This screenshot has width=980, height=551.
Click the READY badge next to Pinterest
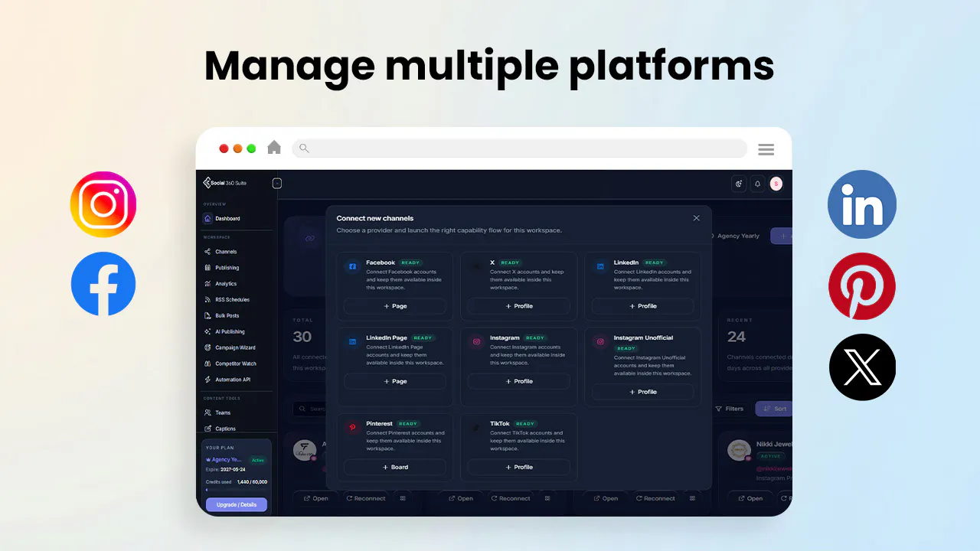(408, 423)
